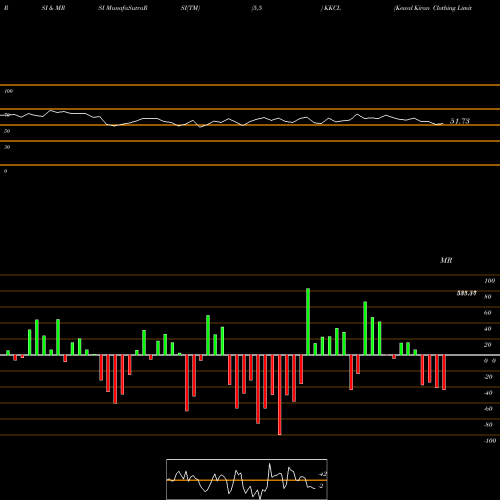
Task: Open the small oscillator mini chart thumbnail
Action: (x=247, y=479)
